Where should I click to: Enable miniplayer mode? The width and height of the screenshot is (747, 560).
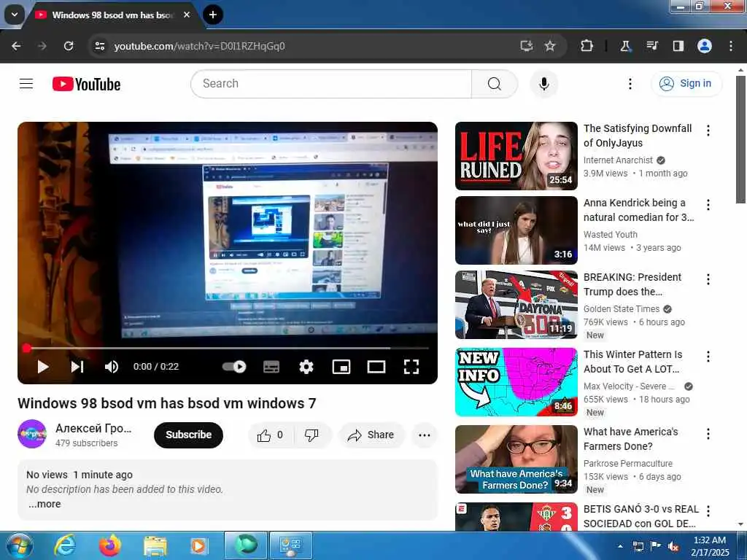(341, 367)
